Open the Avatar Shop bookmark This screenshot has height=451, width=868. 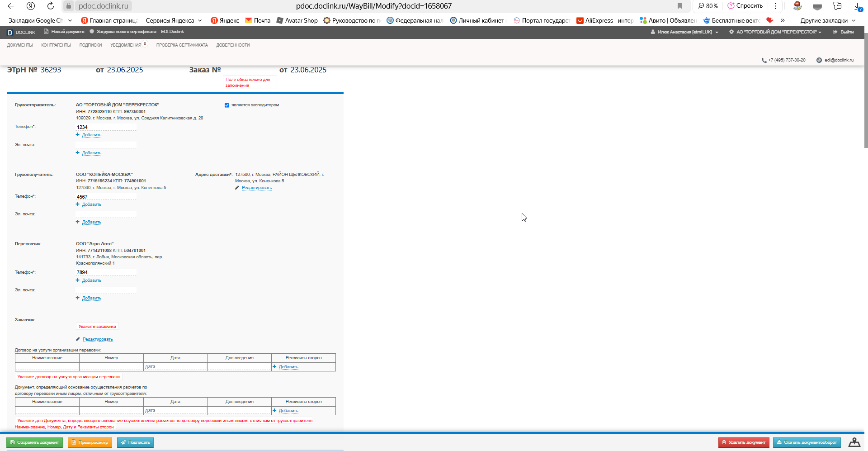(x=297, y=20)
